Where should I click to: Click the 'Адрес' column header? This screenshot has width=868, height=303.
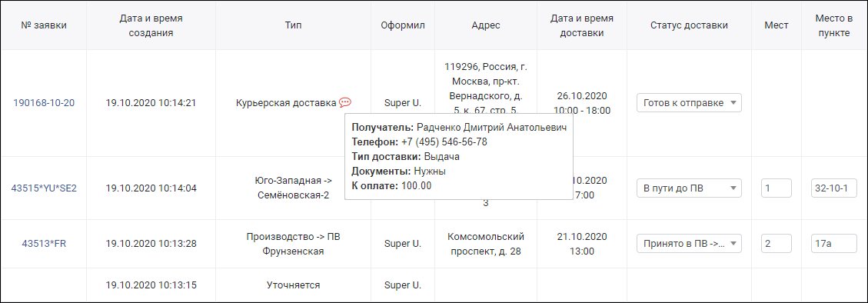[485, 25]
